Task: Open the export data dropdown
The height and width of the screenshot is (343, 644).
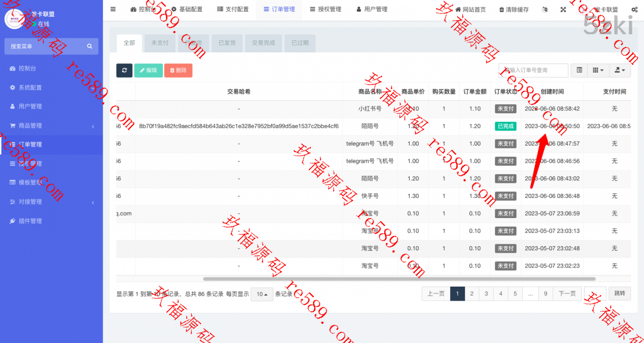Action: tap(619, 71)
